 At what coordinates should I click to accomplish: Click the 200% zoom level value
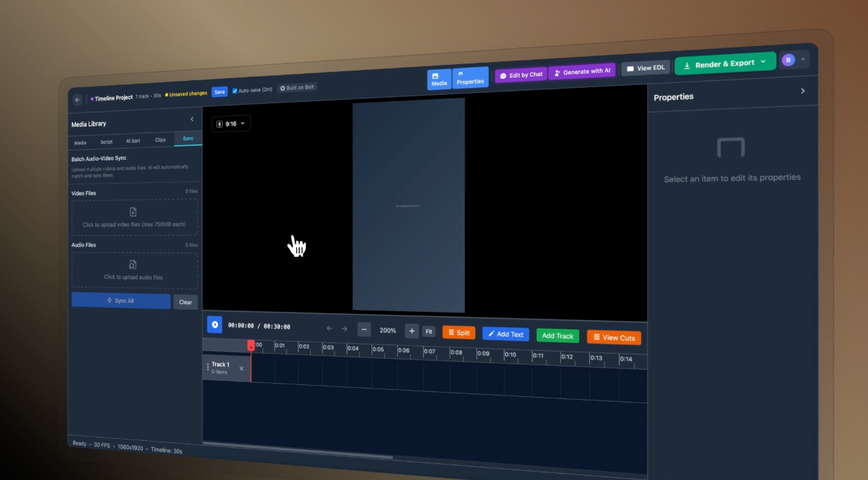coord(388,331)
